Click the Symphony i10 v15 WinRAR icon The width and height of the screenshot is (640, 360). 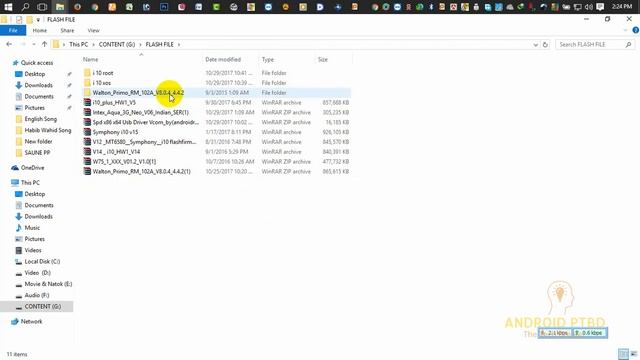(x=87, y=132)
